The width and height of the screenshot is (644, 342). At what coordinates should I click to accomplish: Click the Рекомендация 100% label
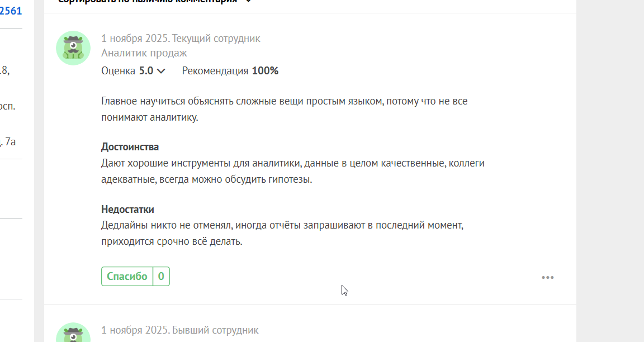click(230, 71)
